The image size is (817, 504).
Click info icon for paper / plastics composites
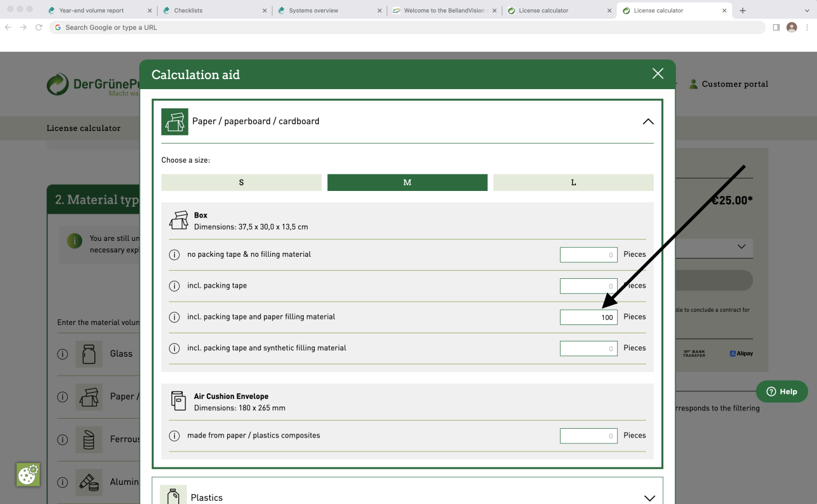pos(174,436)
